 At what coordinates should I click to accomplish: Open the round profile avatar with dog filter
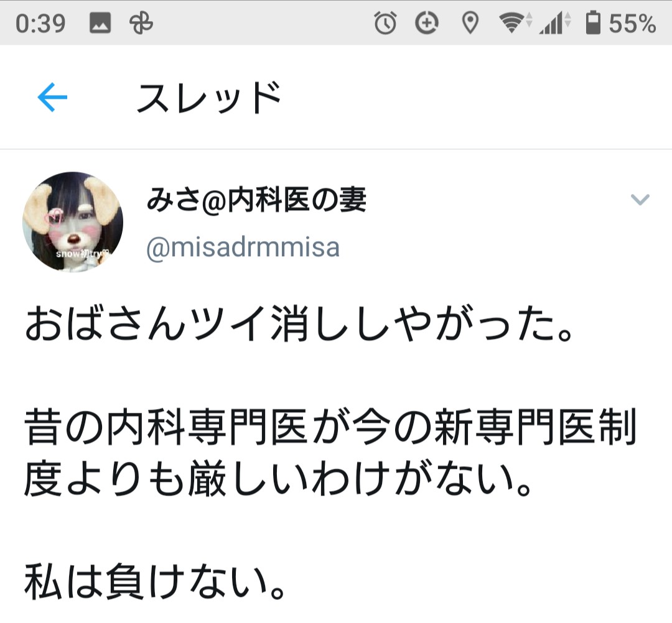[x=73, y=222]
